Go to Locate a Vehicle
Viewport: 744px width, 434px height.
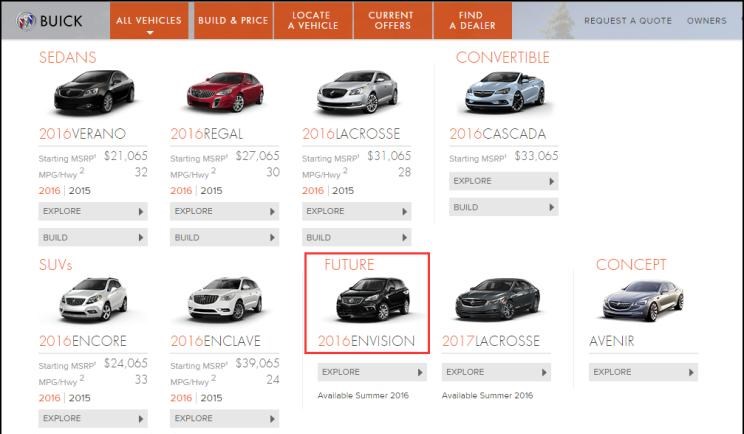[313, 20]
